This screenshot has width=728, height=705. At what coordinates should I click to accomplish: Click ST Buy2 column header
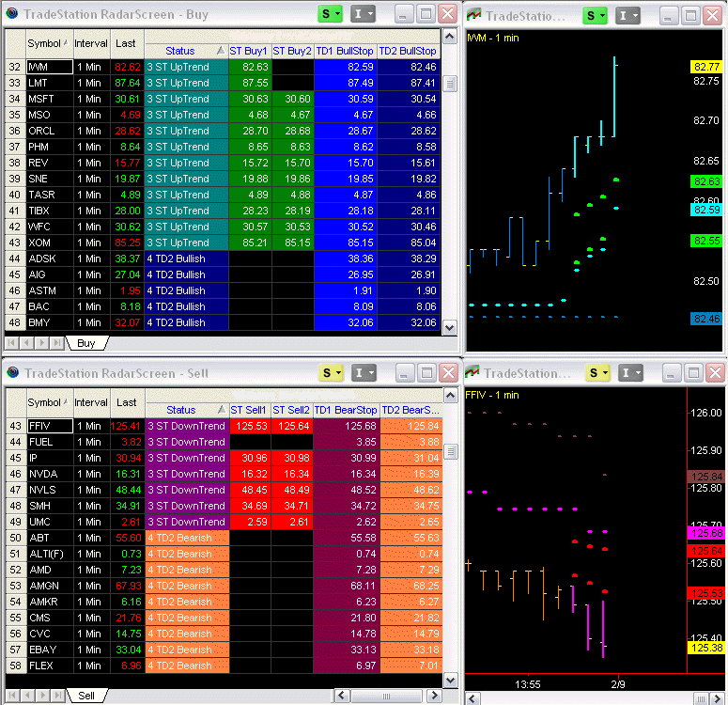[x=292, y=51]
